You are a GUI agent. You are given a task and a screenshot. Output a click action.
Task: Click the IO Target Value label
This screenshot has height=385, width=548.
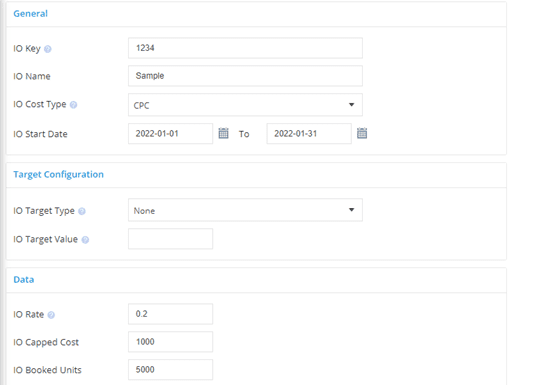(45, 239)
